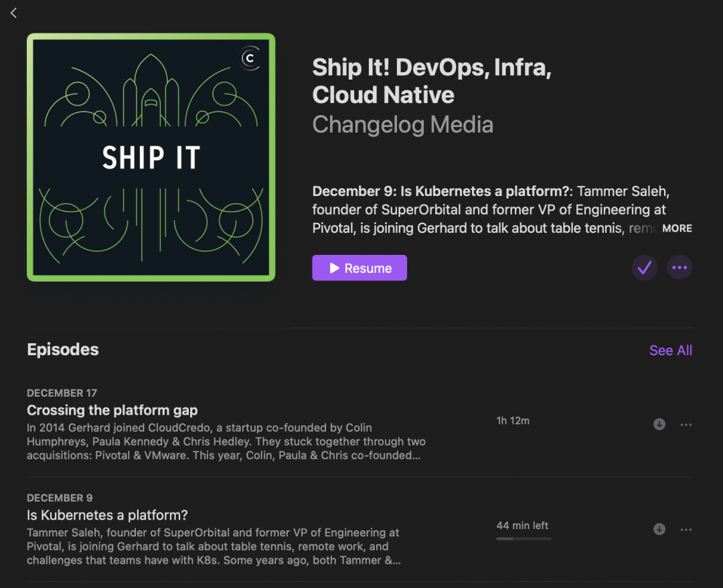This screenshot has height=588, width=723.
Task: Open options for Crossing the platform gap
Action: click(686, 424)
